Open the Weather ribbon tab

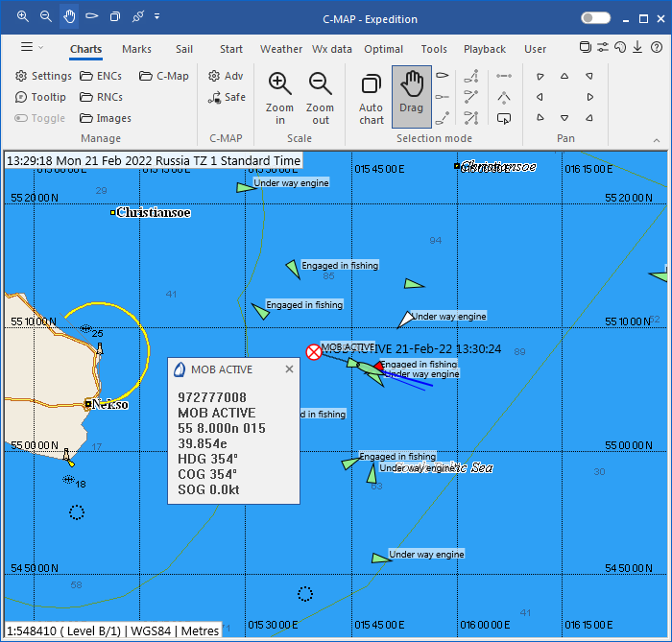(x=281, y=49)
